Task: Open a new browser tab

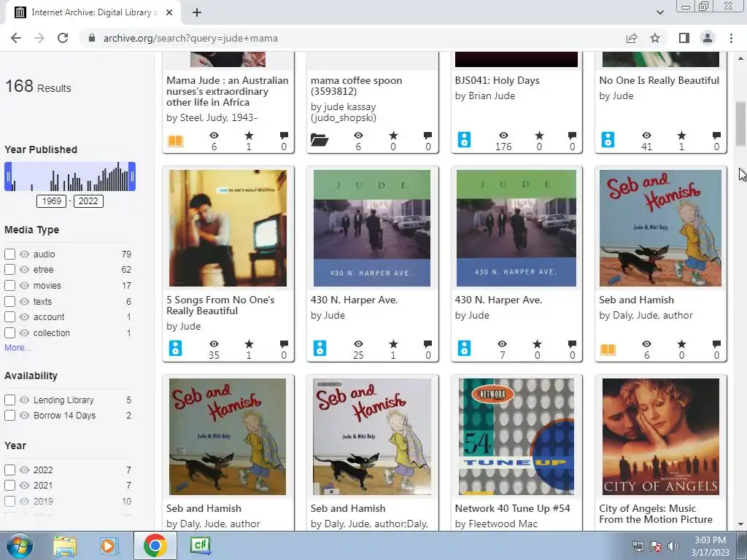Action: (x=197, y=12)
